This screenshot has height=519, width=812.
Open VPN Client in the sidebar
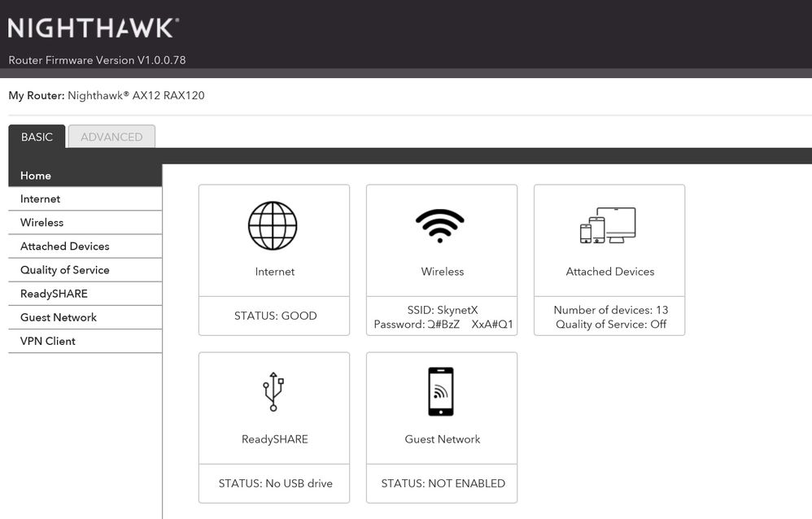point(85,342)
